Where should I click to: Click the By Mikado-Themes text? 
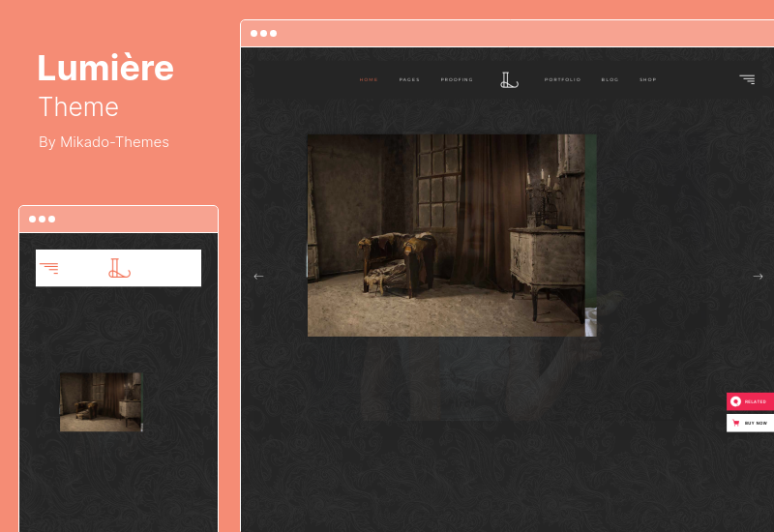pos(104,142)
